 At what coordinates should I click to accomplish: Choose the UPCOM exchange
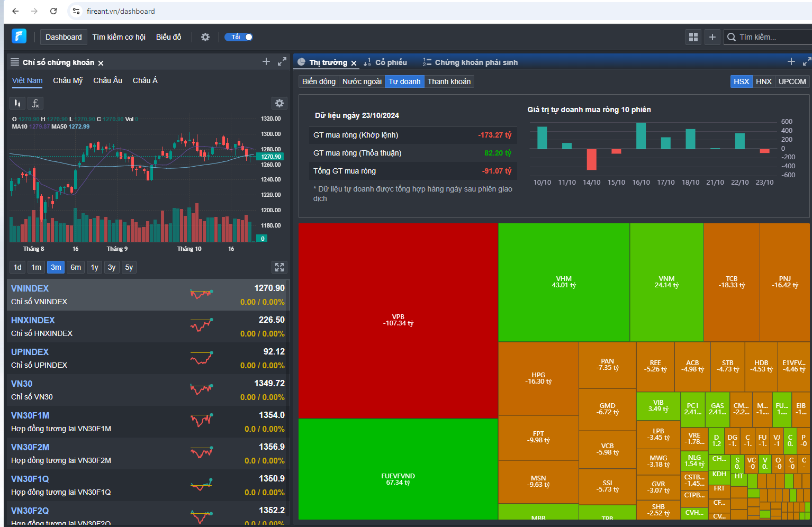click(792, 81)
